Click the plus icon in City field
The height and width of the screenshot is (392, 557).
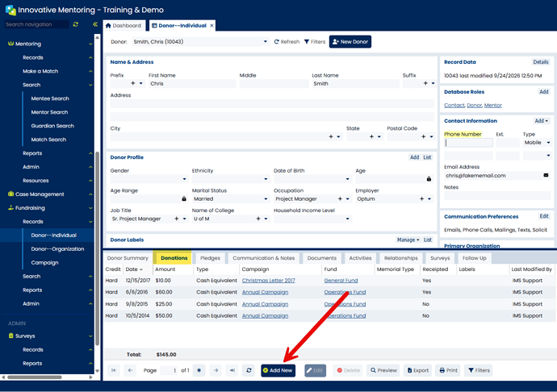click(x=331, y=136)
